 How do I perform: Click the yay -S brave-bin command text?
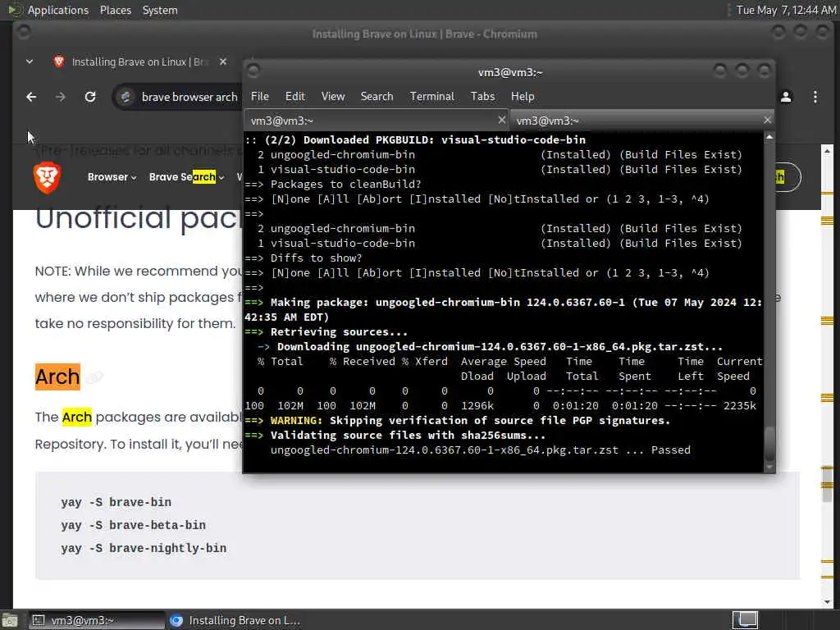coord(116,502)
